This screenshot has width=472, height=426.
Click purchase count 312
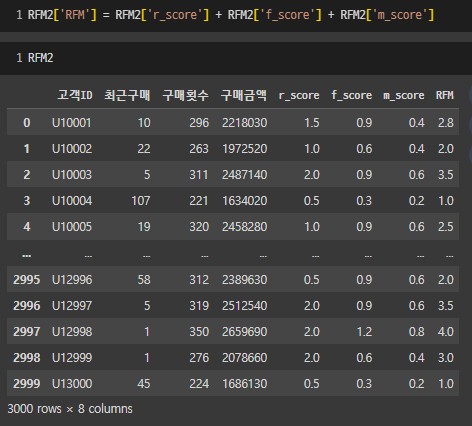click(199, 280)
